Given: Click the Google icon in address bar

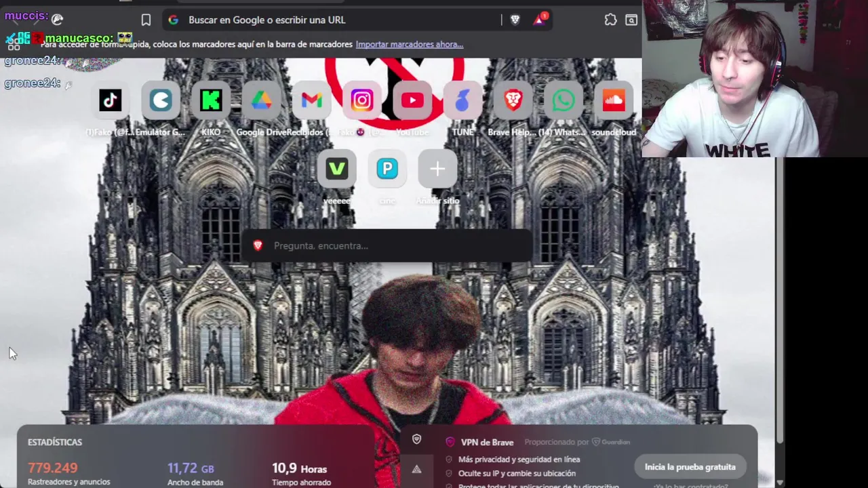Looking at the screenshot, I should click(x=174, y=20).
